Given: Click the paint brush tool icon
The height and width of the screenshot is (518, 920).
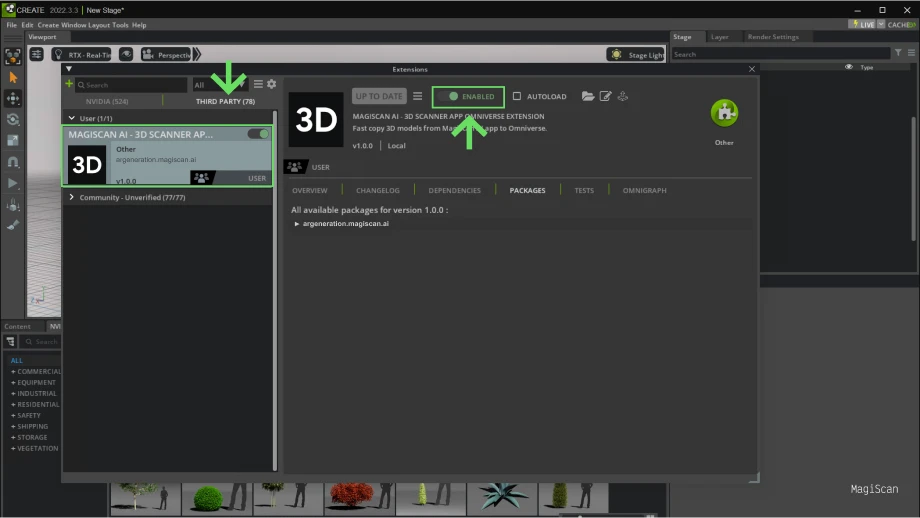Looking at the screenshot, I should 13,225.
